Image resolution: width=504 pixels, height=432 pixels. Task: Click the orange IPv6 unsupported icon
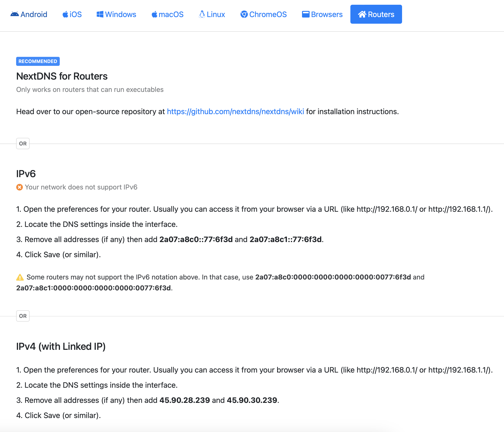point(19,187)
